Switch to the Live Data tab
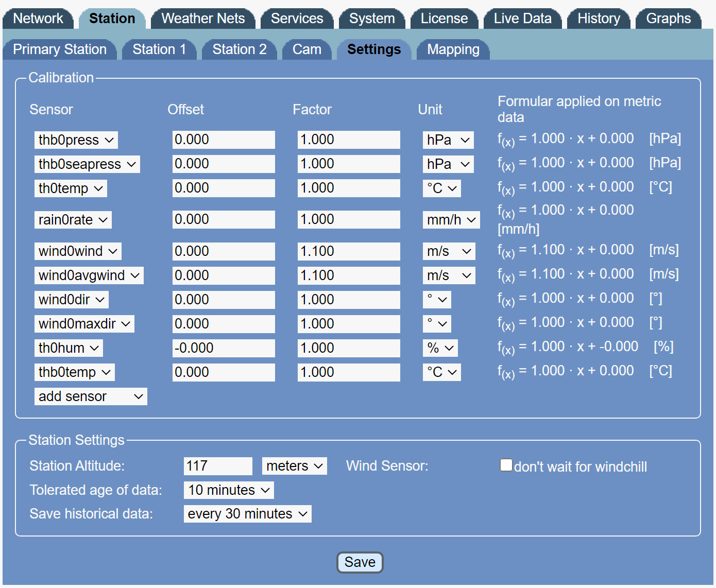Viewport: 716px width, 588px height. (522, 19)
